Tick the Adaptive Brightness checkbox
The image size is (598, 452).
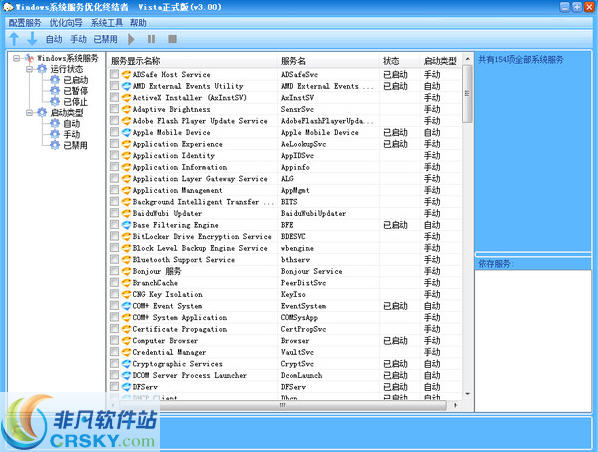click(114, 109)
